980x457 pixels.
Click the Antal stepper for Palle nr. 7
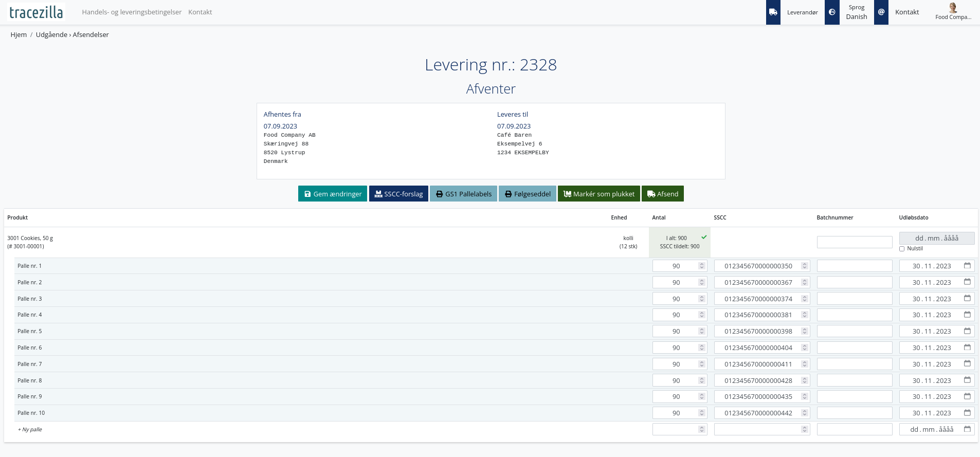701,364
